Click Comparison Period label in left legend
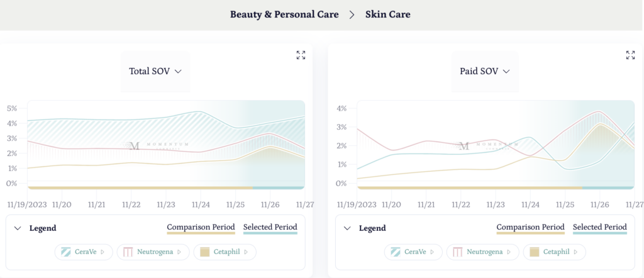The image size is (644, 278). (201, 227)
